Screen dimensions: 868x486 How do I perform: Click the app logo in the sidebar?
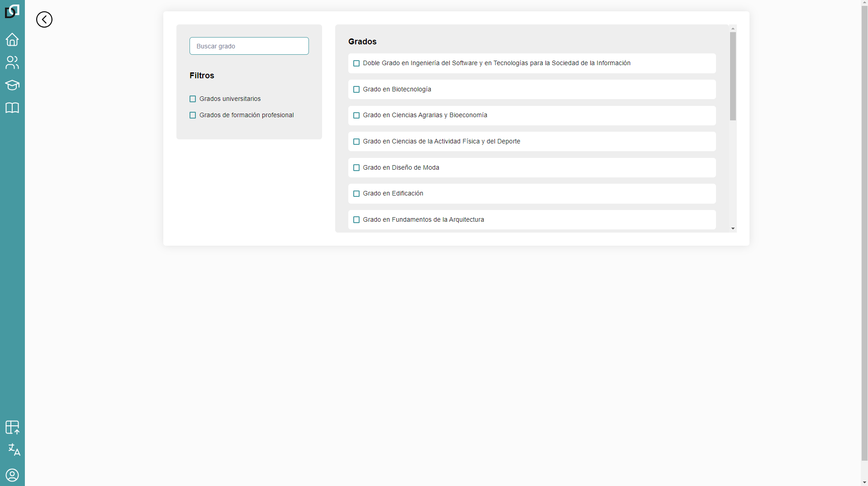point(12,11)
